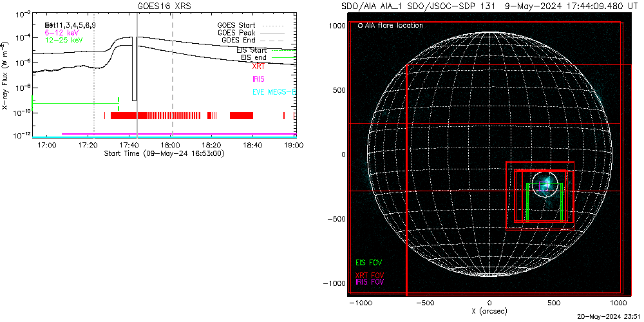Click the 18:20 time tick label
The image size is (644, 322).
211,145
